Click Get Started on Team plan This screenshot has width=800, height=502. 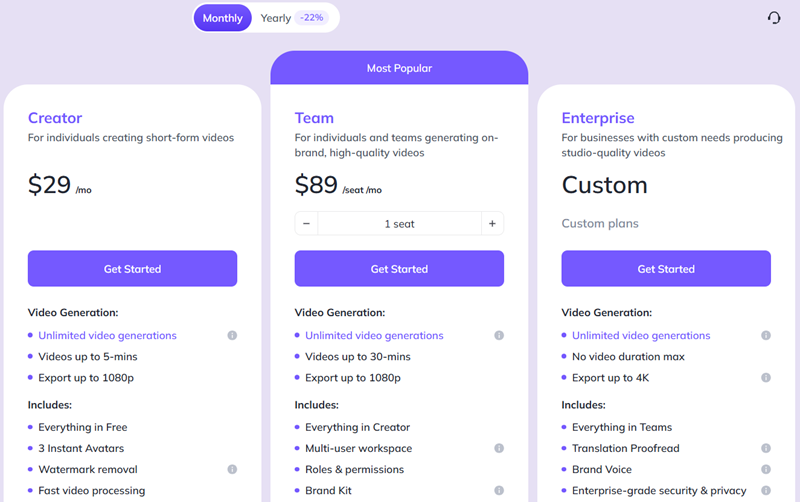399,269
